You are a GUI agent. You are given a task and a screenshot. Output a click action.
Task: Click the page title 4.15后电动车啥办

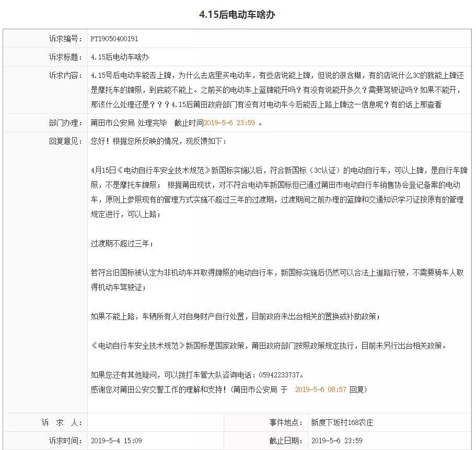[x=237, y=15]
